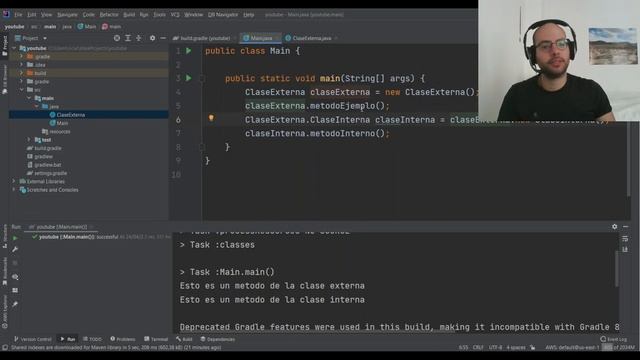Screen dimensions: 640x360
Task: Open the Navigate menu
Action: pos(67,15)
